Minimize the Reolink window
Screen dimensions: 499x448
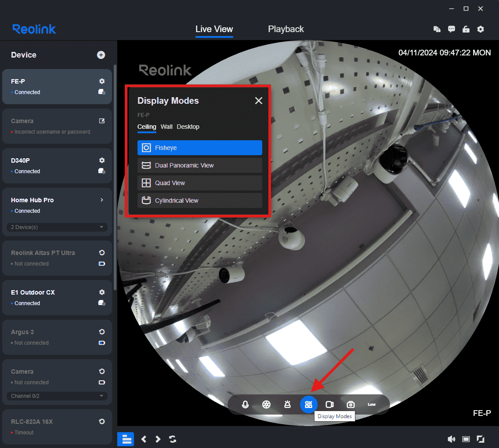451,9
